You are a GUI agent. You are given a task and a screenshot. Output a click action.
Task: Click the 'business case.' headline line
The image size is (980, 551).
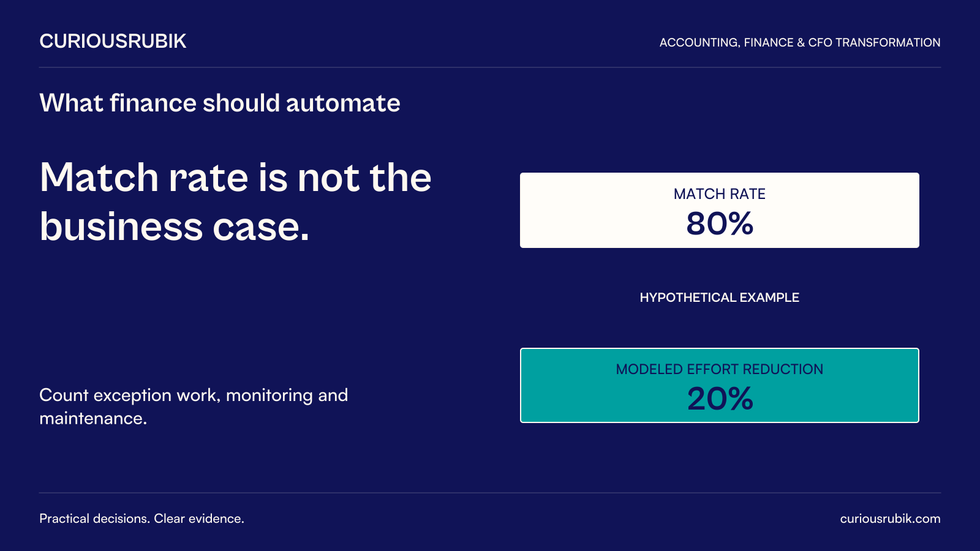tap(175, 227)
